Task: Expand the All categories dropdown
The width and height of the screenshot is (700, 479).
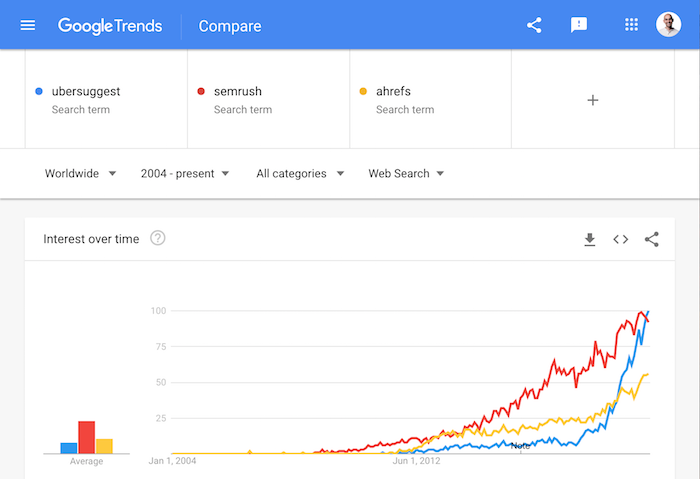Action: [300, 173]
